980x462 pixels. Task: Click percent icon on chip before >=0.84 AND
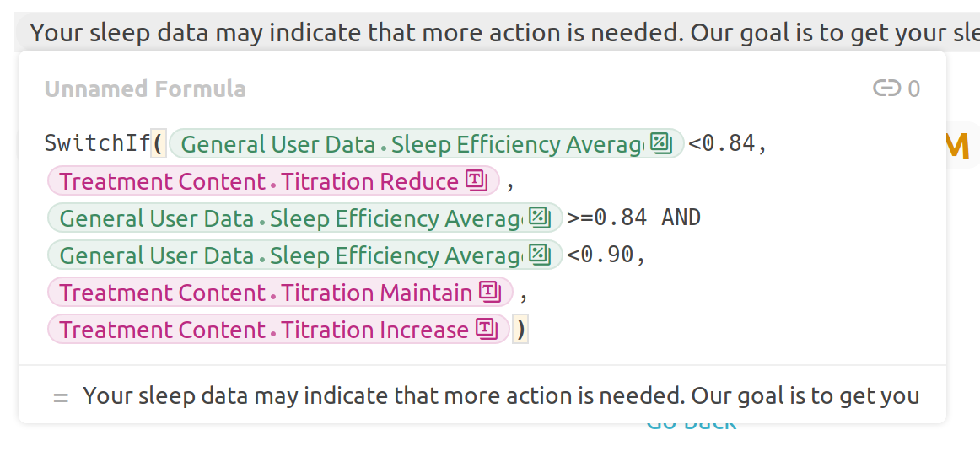540,218
